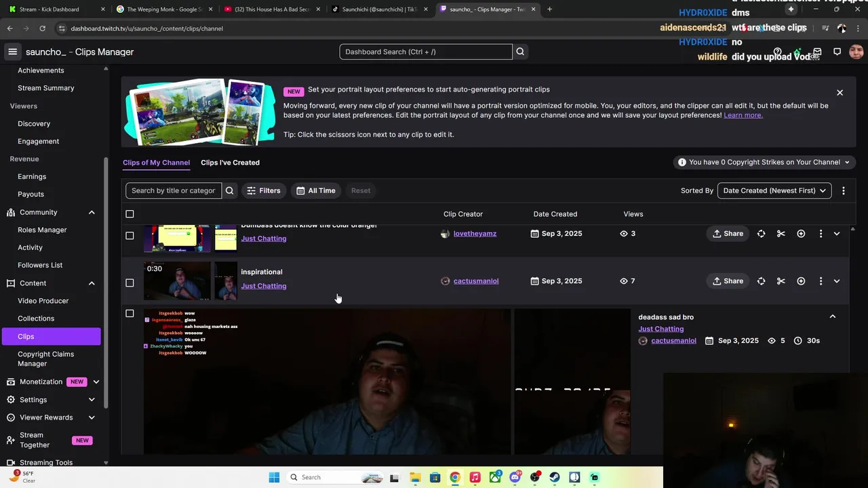Viewport: 868px width, 488px height.
Task: Open scissors edit icon for inspirational clip
Action: pos(781,281)
